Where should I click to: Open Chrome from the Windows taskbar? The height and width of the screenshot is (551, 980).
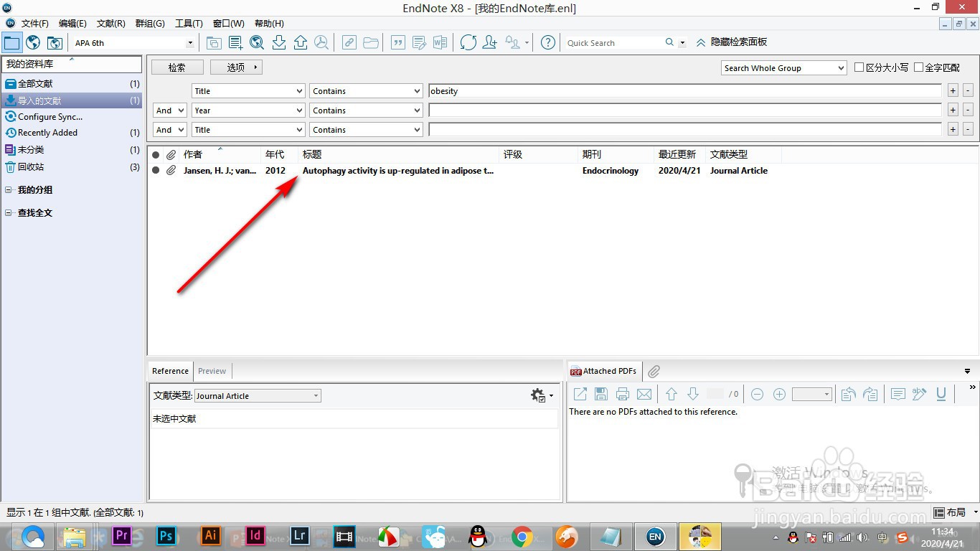(x=522, y=537)
